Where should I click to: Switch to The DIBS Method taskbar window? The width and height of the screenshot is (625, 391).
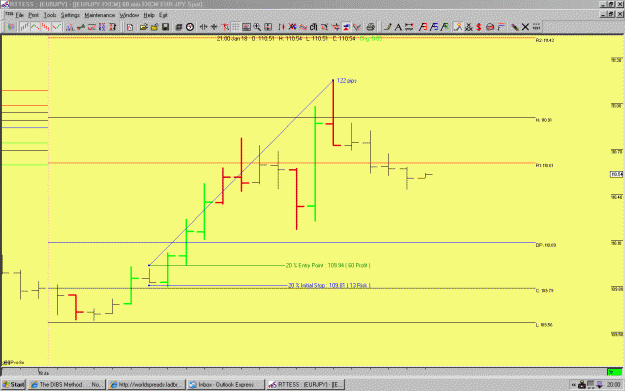(66, 384)
